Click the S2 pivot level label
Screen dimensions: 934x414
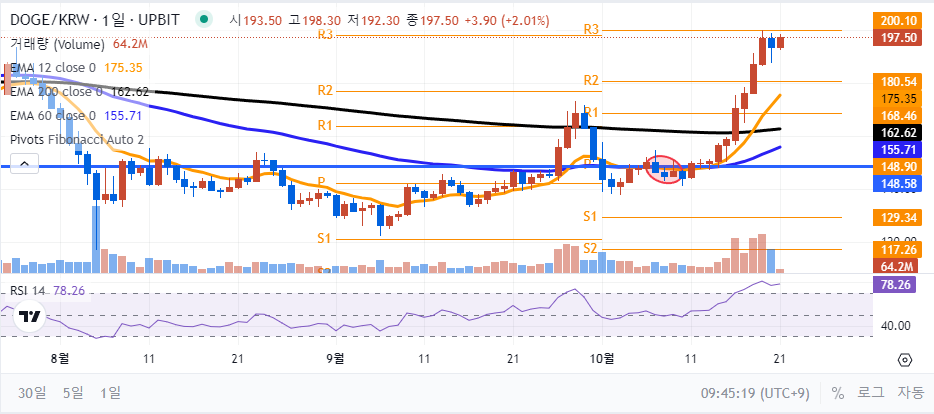click(590, 248)
